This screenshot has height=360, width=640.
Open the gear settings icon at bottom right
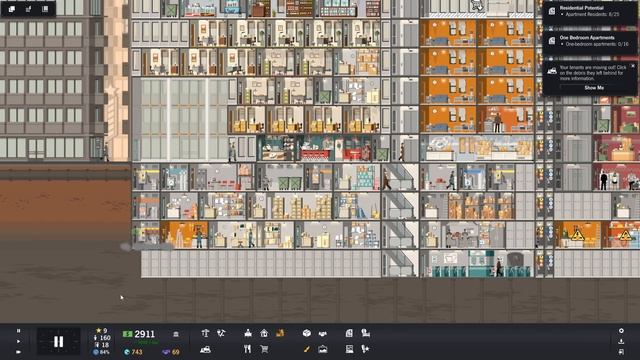click(x=621, y=331)
